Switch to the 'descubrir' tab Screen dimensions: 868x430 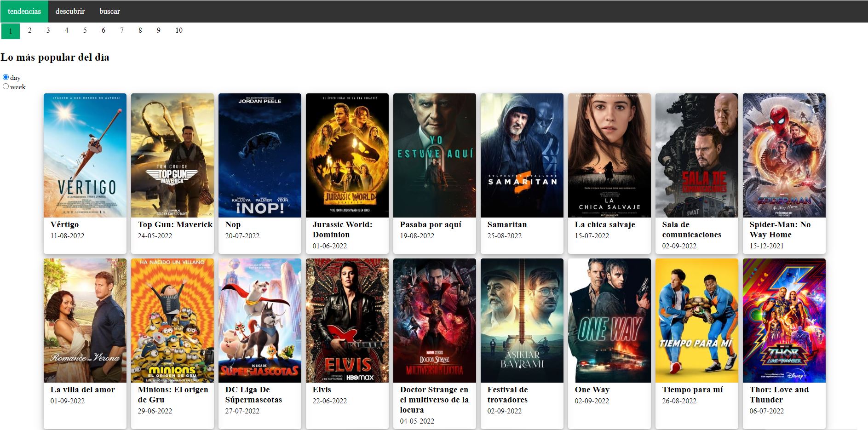tap(69, 11)
